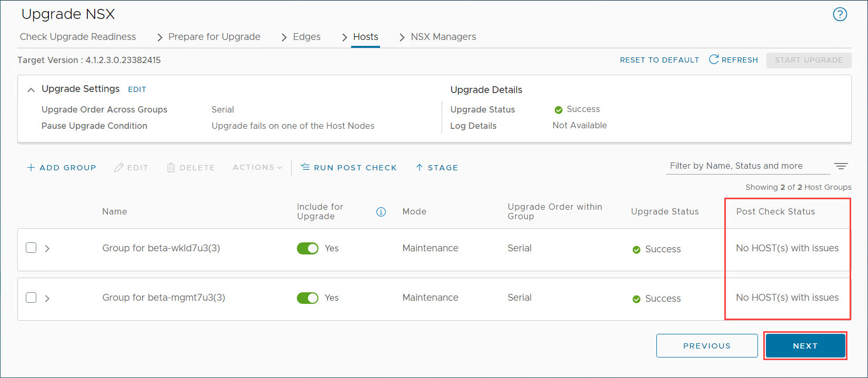This screenshot has height=378, width=868.
Task: Click the Run Post Check icon
Action: tap(305, 167)
